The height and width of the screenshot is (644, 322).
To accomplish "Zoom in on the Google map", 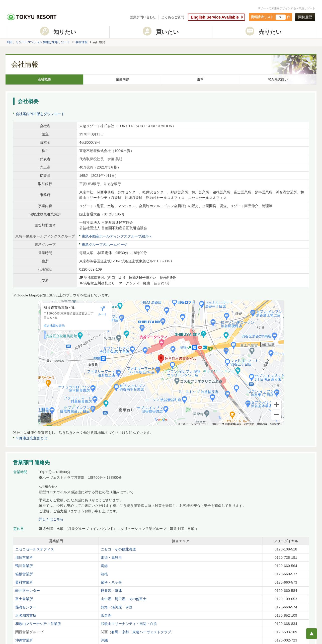I will click(276, 405).
